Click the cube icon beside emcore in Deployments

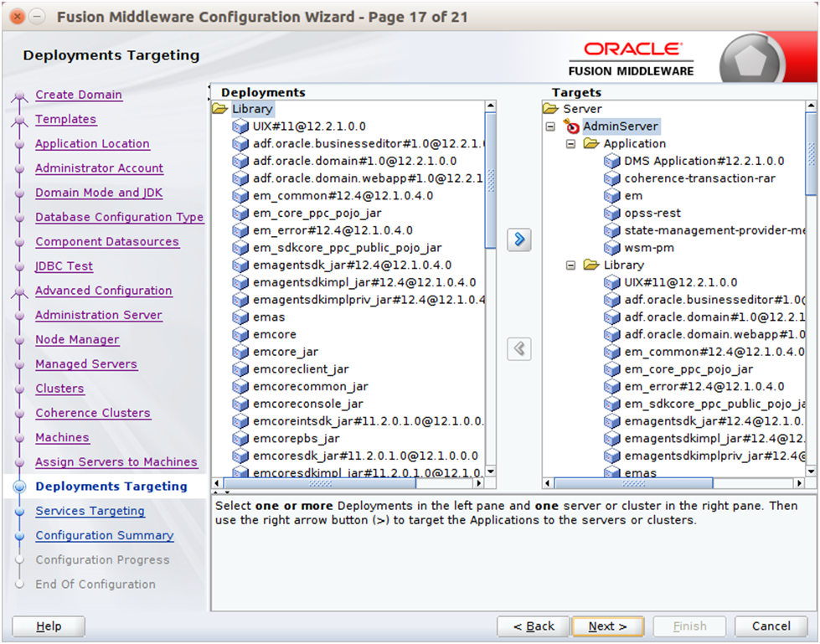click(240, 334)
